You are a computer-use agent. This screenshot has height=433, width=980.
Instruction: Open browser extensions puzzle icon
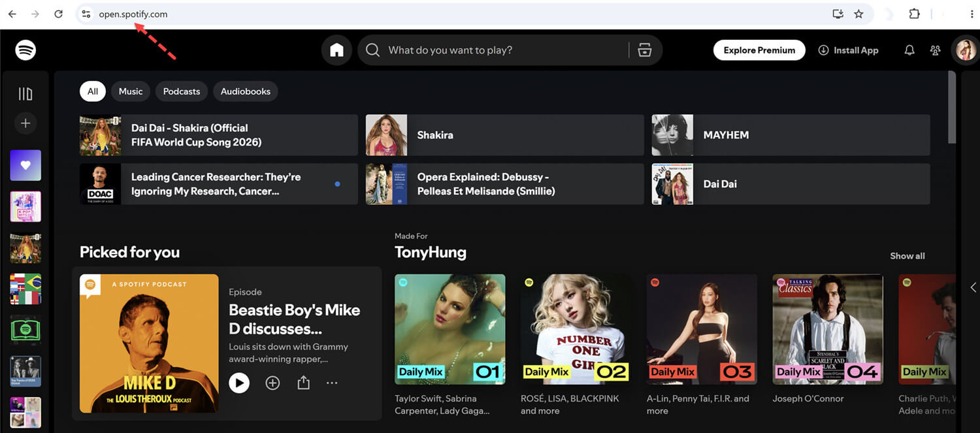coord(915,14)
